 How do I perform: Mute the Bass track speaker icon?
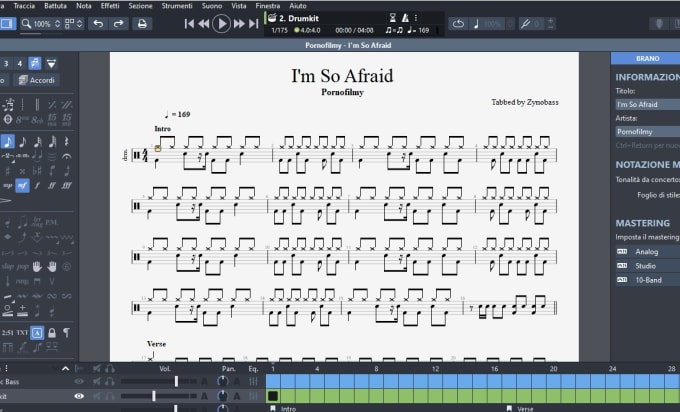tap(97, 382)
